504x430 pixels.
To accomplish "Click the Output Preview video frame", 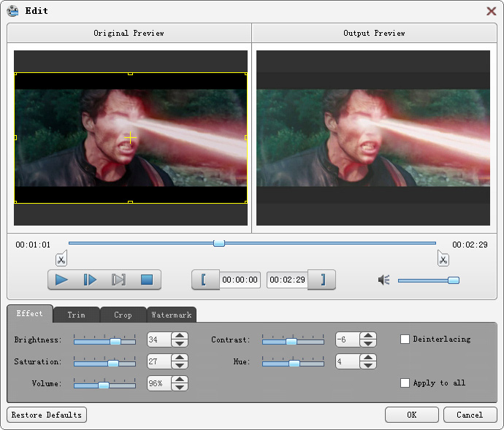I will [x=373, y=138].
